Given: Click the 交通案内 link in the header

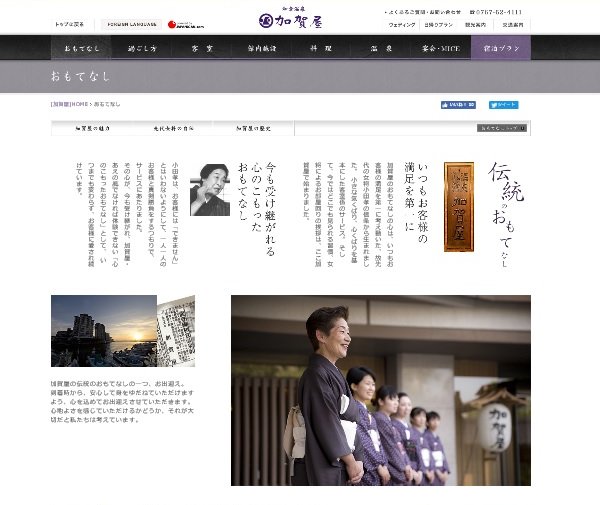Looking at the screenshot, I should click(513, 24).
